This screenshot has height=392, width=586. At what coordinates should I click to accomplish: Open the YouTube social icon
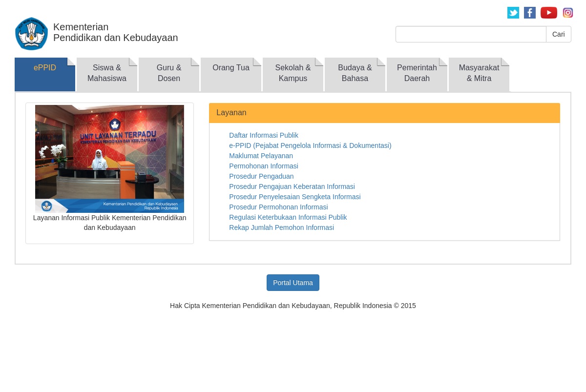[549, 13]
